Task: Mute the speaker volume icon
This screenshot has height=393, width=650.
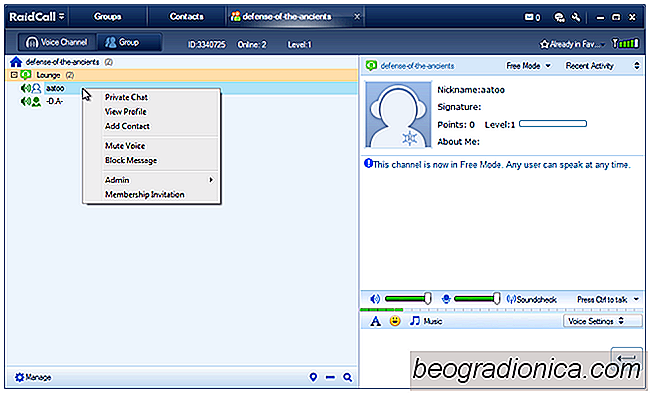Action: [x=375, y=299]
